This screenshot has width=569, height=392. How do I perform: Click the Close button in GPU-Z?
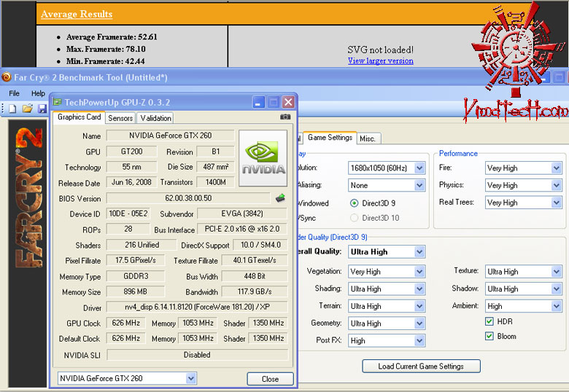271,379
